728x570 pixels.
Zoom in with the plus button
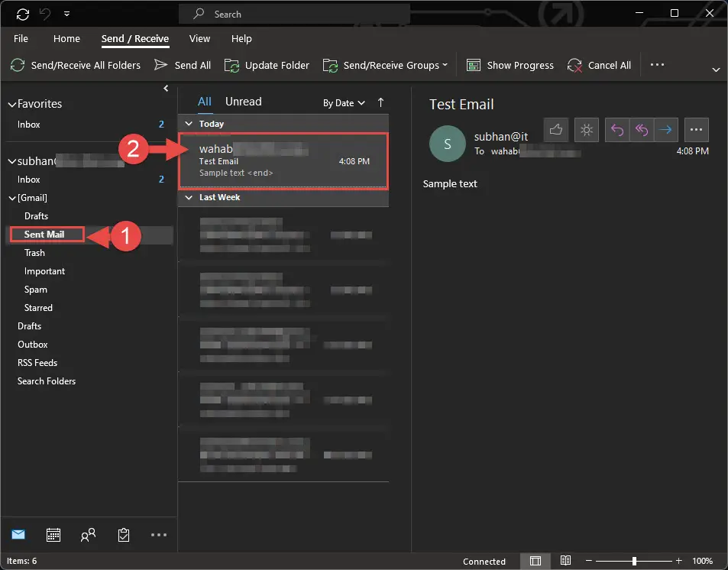[678, 561]
